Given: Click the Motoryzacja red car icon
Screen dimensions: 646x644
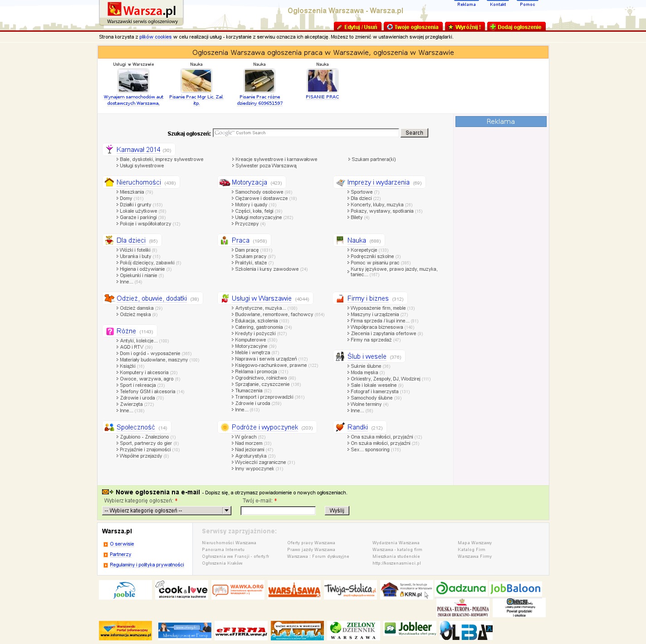Looking at the screenshot, I should point(225,182).
